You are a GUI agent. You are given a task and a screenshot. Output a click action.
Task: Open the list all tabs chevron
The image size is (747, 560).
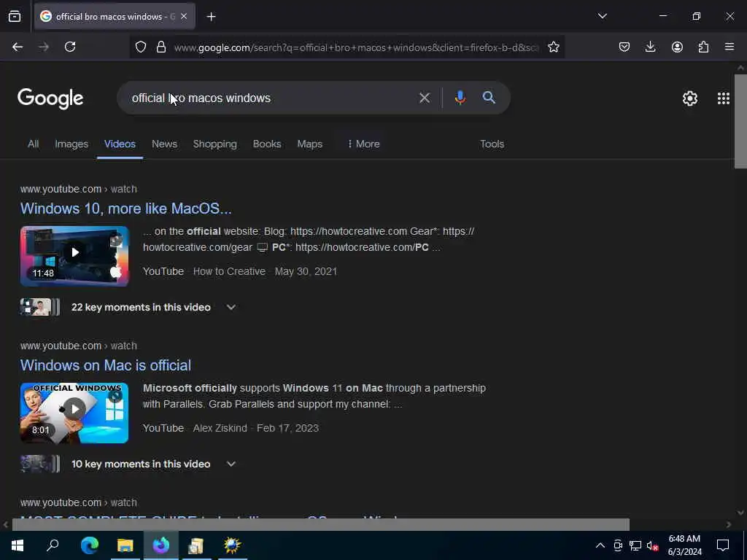602,16
